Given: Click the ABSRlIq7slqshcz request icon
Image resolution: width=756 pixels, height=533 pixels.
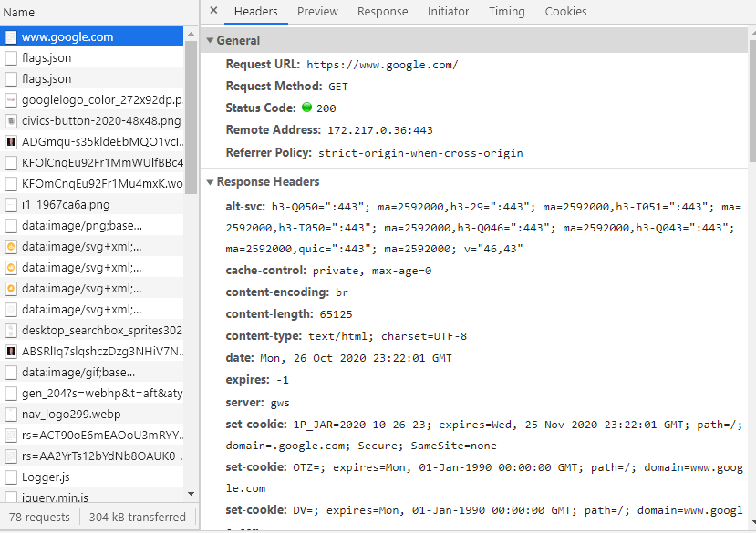Looking at the screenshot, I should pyautogui.click(x=11, y=352).
